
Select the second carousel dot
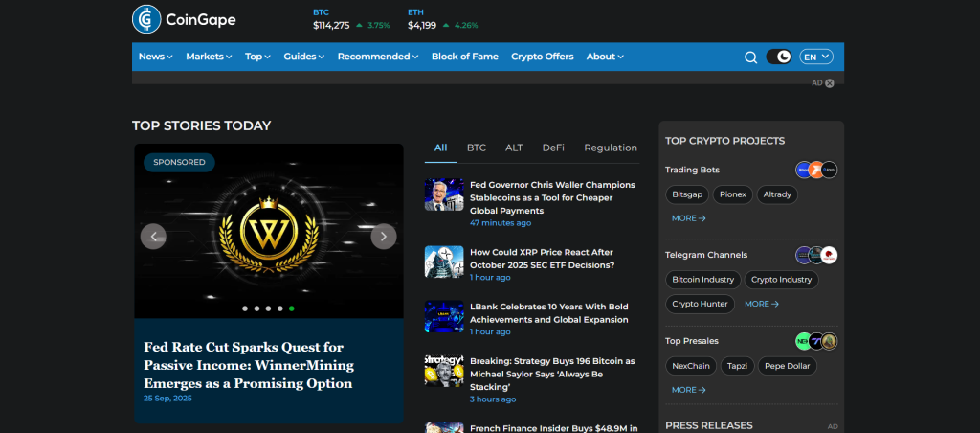tap(256, 308)
